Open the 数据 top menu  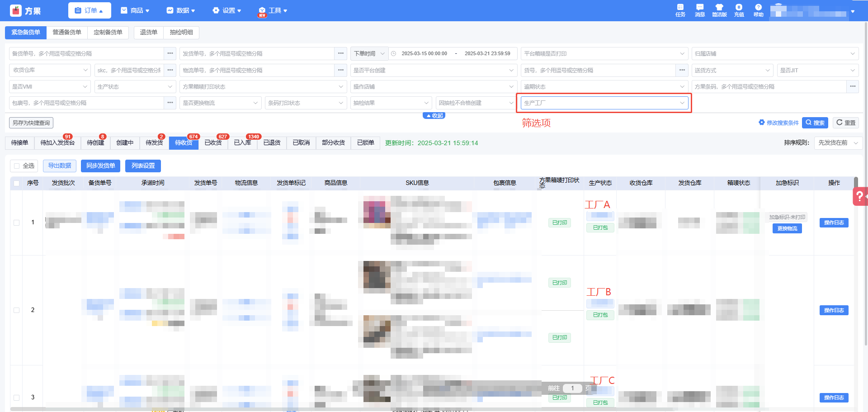pos(181,10)
